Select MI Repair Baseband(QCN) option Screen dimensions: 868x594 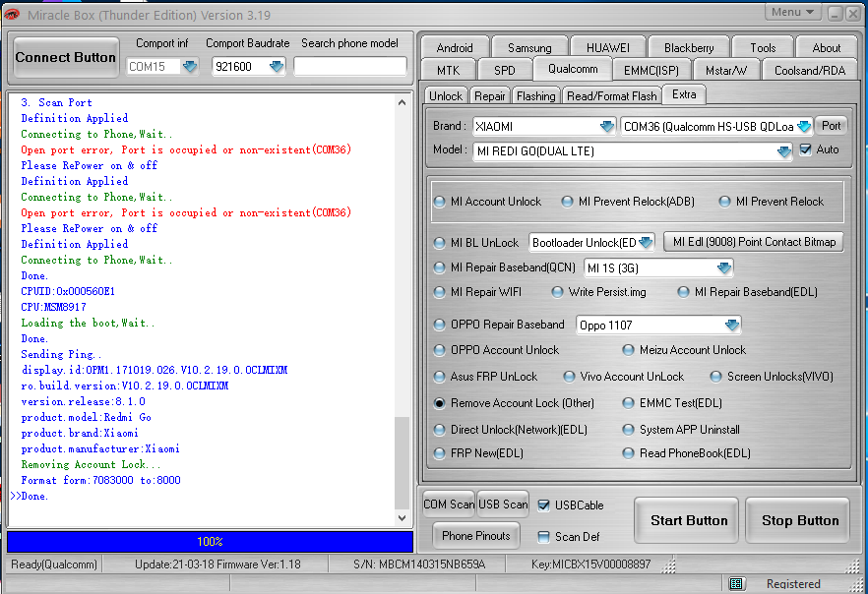(x=440, y=267)
